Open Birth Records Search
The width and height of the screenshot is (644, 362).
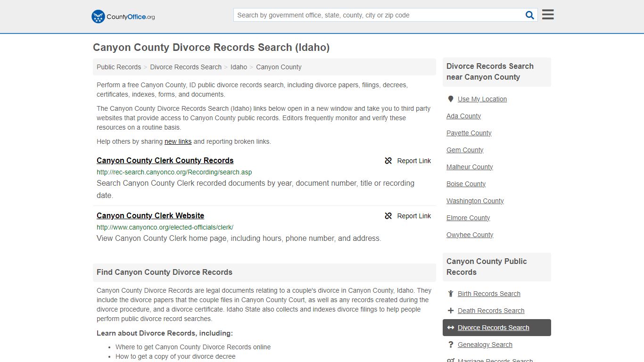click(x=489, y=294)
